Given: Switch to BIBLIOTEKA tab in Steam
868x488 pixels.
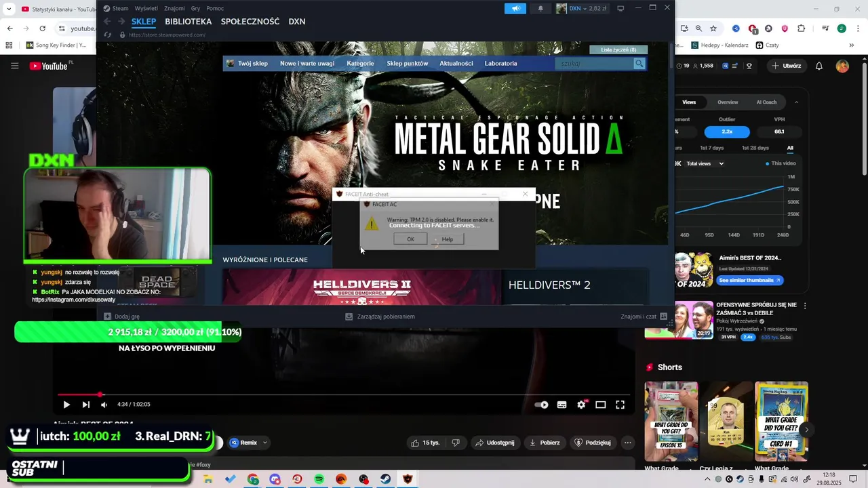Looking at the screenshot, I should (x=189, y=22).
